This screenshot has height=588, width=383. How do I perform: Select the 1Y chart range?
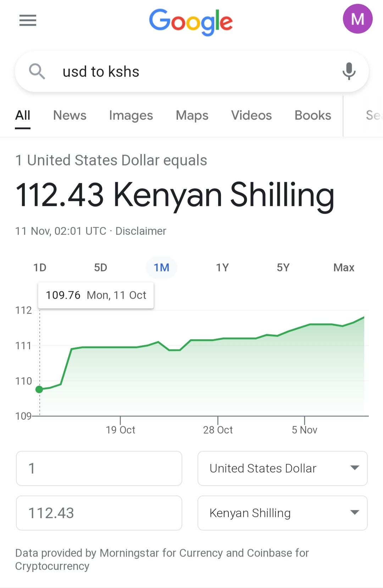(222, 267)
